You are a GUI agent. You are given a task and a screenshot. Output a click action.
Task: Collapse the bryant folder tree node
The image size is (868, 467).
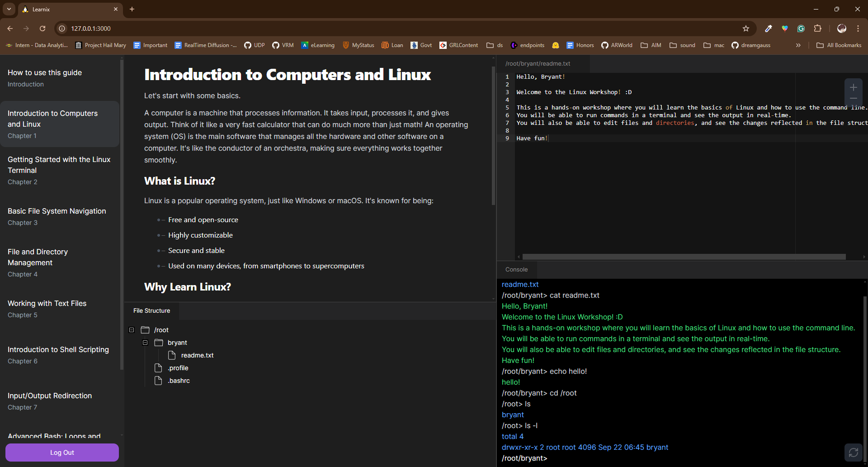145,343
